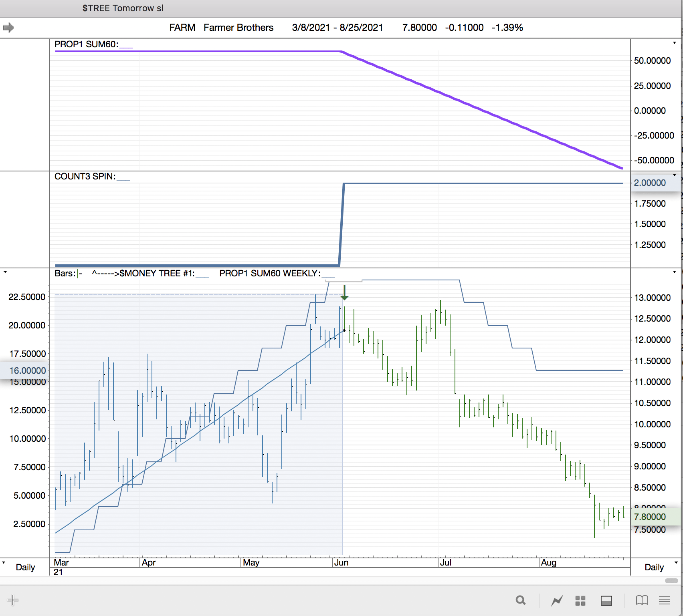Click the 2.50000 value on left price scale

coord(29,524)
